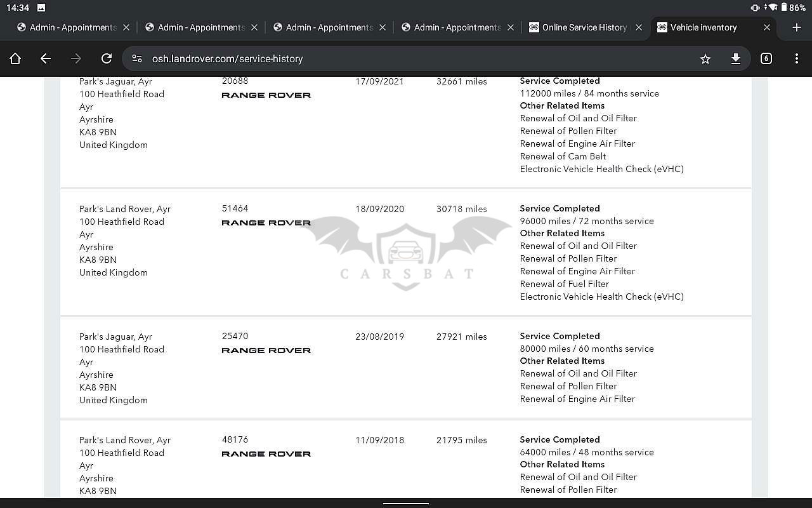Click 80000 miles / 60 months service
Image resolution: width=812 pixels, height=508 pixels.
587,349
